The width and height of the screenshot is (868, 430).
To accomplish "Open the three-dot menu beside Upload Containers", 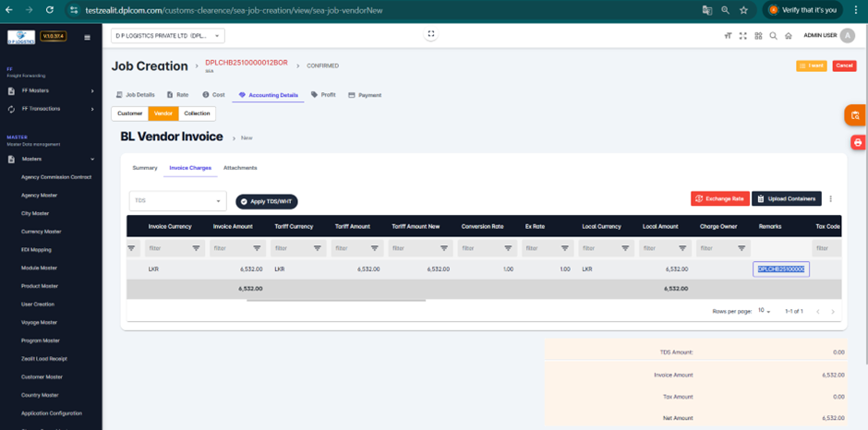I will [x=831, y=198].
